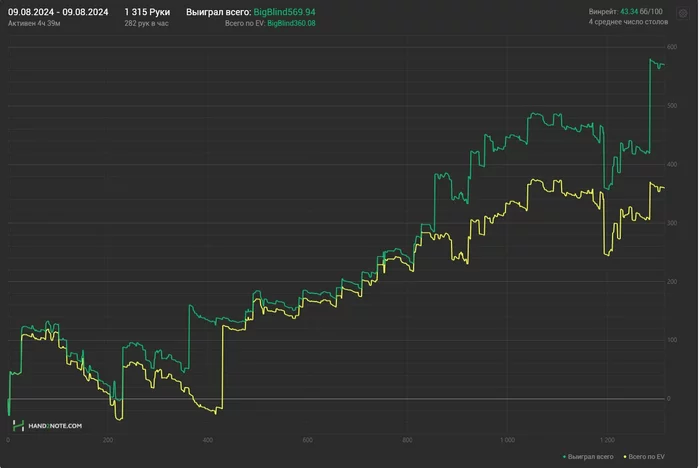Image resolution: width=700 pixels, height=468 pixels.
Task: Toggle the 'Выиграл всего' legend series
Action: tap(588, 456)
